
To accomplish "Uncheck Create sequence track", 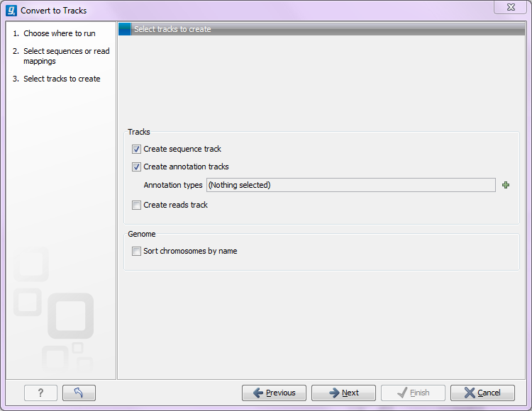I will [136, 150].
